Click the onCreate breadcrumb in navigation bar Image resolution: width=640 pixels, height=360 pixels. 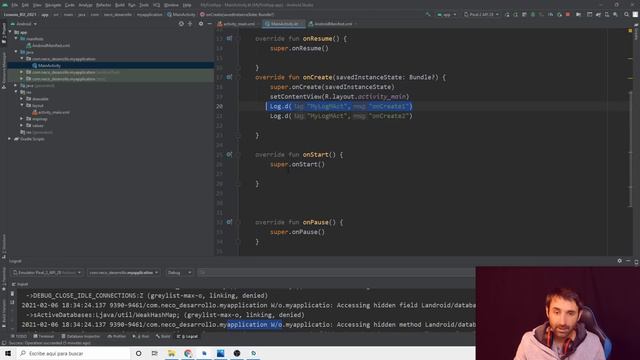237,14
